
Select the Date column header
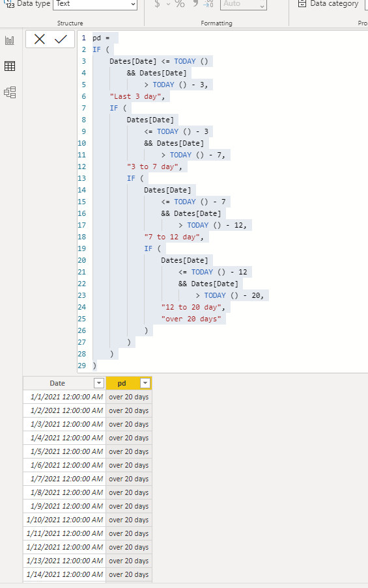pyautogui.click(x=57, y=383)
